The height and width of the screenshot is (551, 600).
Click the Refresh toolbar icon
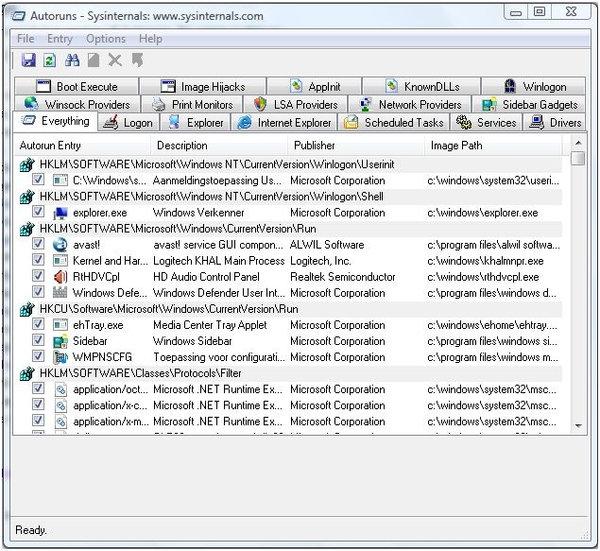point(49,60)
